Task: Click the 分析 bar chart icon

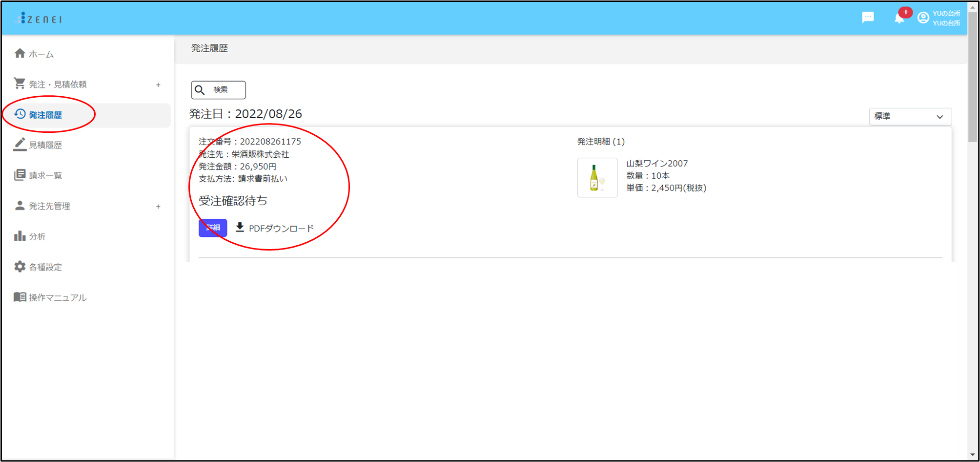Action: (x=20, y=236)
